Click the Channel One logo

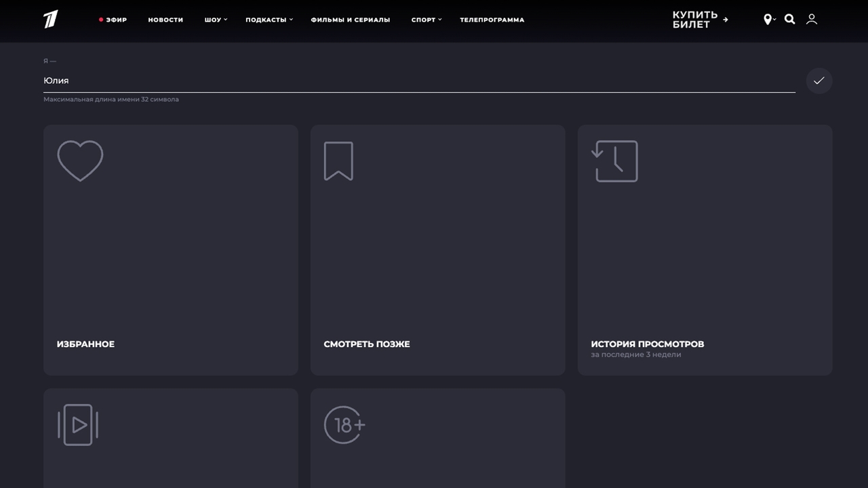point(51,20)
